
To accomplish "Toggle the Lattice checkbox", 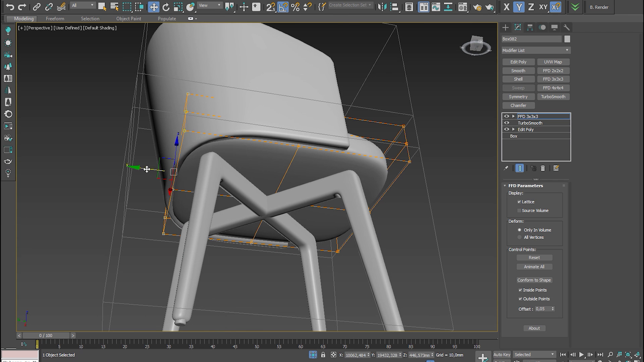I will pos(519,202).
